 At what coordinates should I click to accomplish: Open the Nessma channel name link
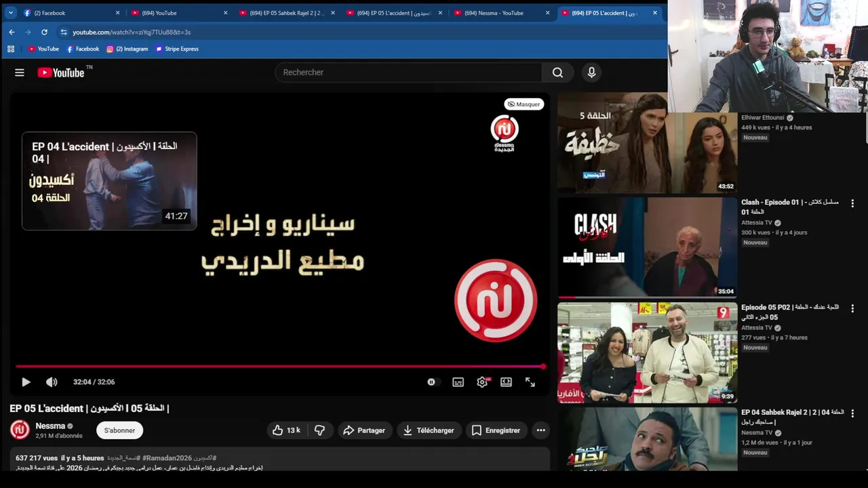coord(50,426)
